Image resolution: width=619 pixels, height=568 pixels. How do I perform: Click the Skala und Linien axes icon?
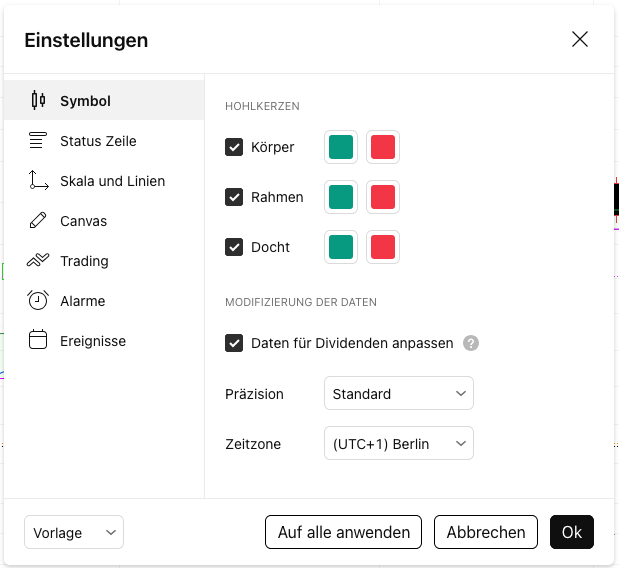tap(39, 181)
